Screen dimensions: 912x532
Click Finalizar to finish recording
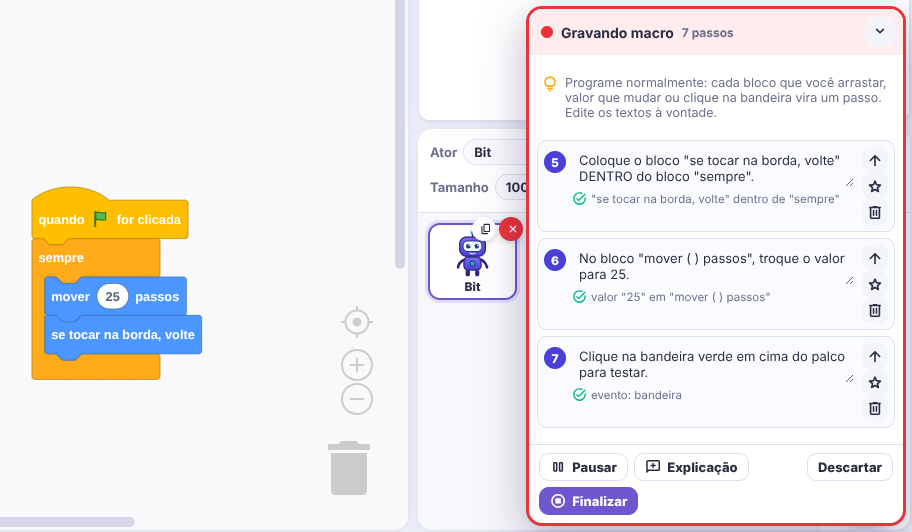point(588,501)
